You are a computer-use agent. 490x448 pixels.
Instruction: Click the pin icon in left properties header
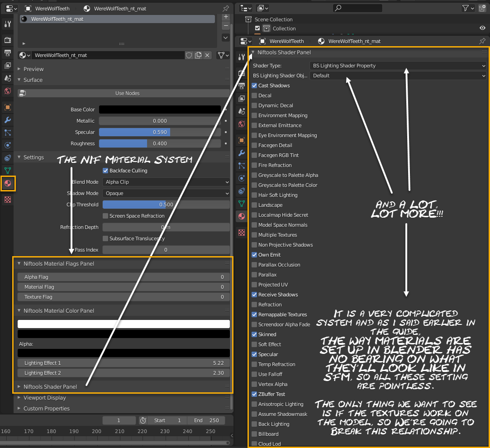[225, 9]
